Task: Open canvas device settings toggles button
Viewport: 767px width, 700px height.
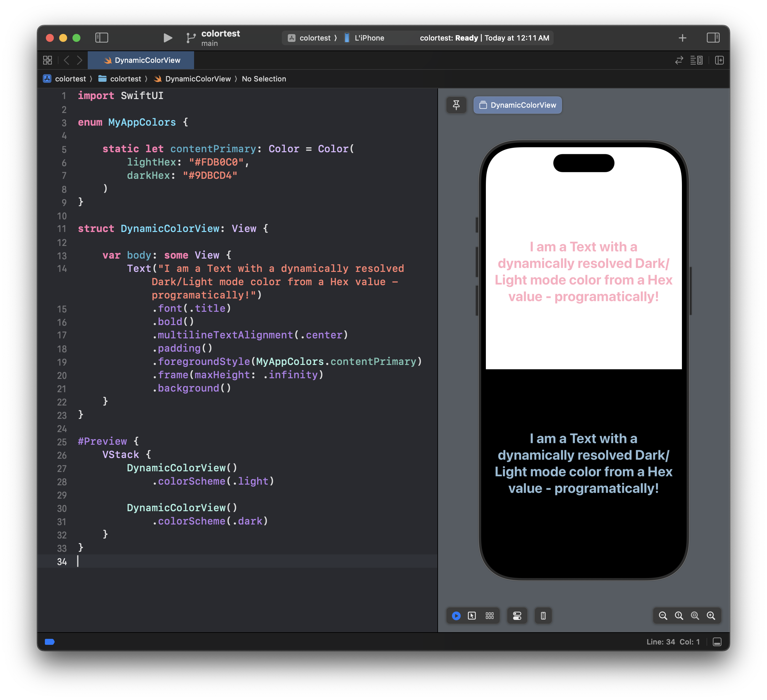Action: pos(517,616)
